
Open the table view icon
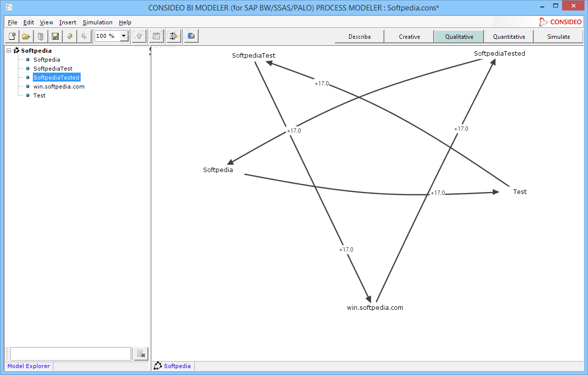(156, 36)
